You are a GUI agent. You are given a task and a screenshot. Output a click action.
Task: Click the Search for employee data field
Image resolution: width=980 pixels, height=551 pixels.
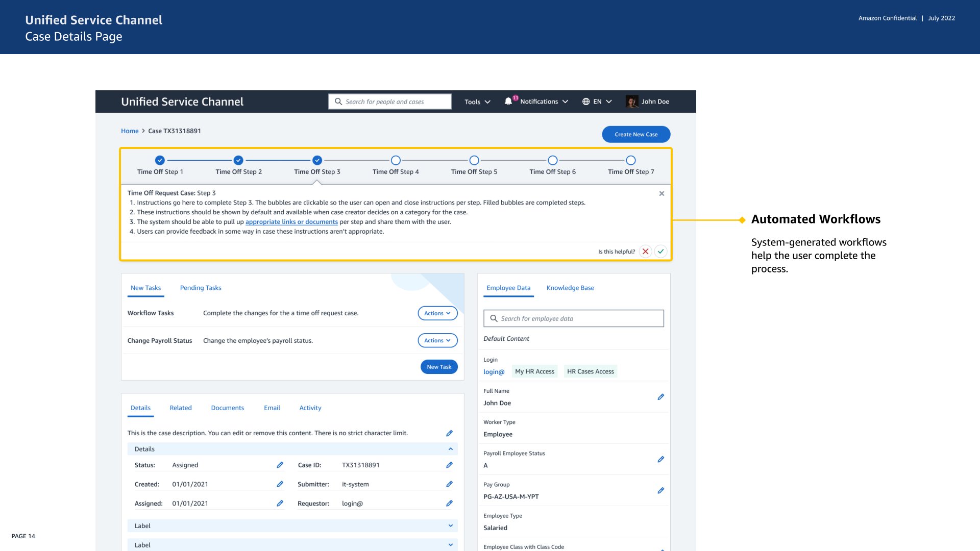[x=573, y=318]
